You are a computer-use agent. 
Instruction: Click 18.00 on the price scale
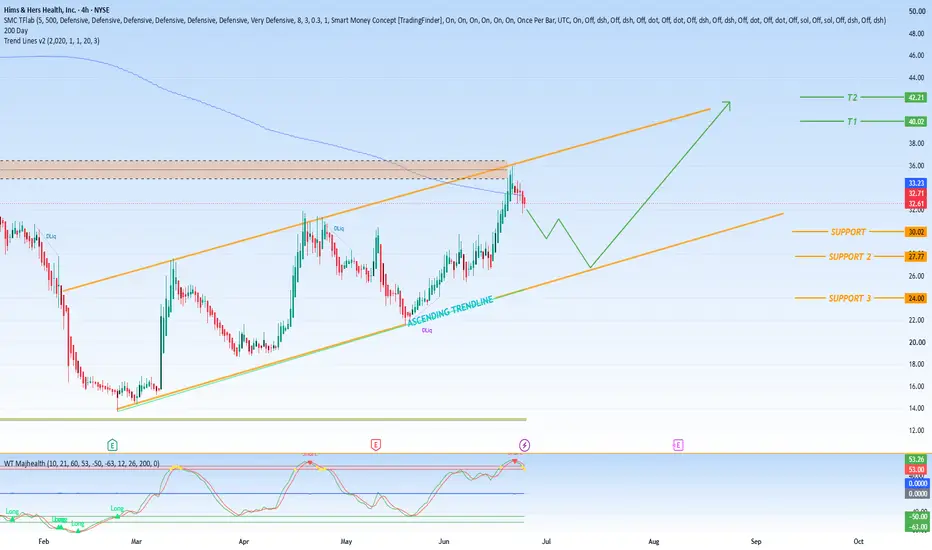pyautogui.click(x=916, y=364)
